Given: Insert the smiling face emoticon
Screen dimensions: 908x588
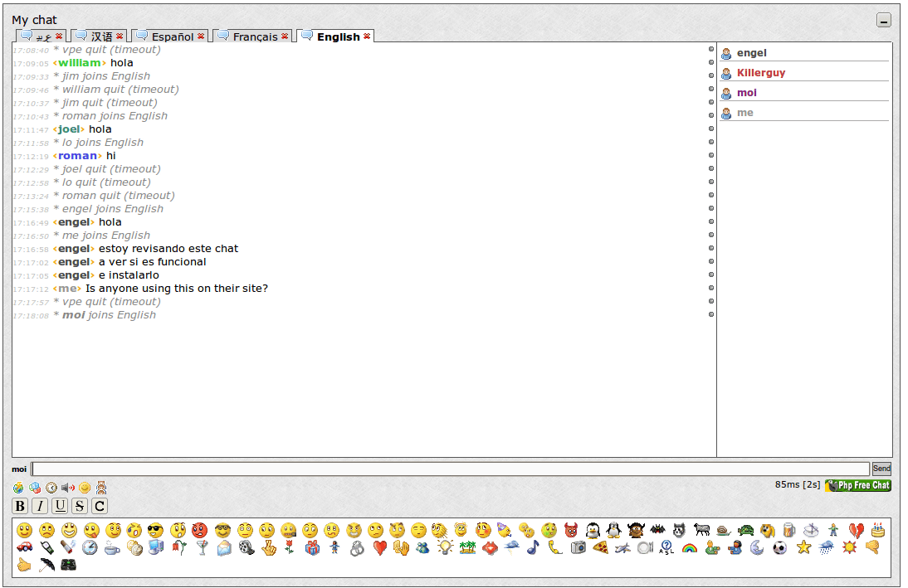Looking at the screenshot, I should [x=24, y=530].
